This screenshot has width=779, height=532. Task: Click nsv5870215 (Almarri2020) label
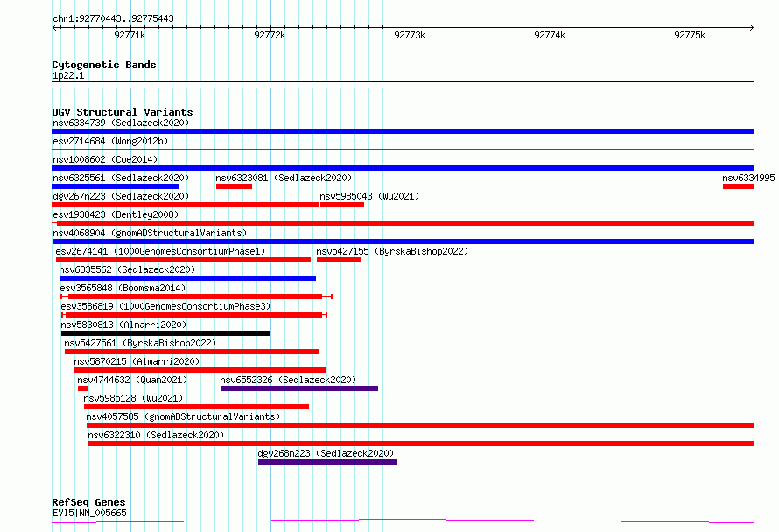(x=137, y=361)
